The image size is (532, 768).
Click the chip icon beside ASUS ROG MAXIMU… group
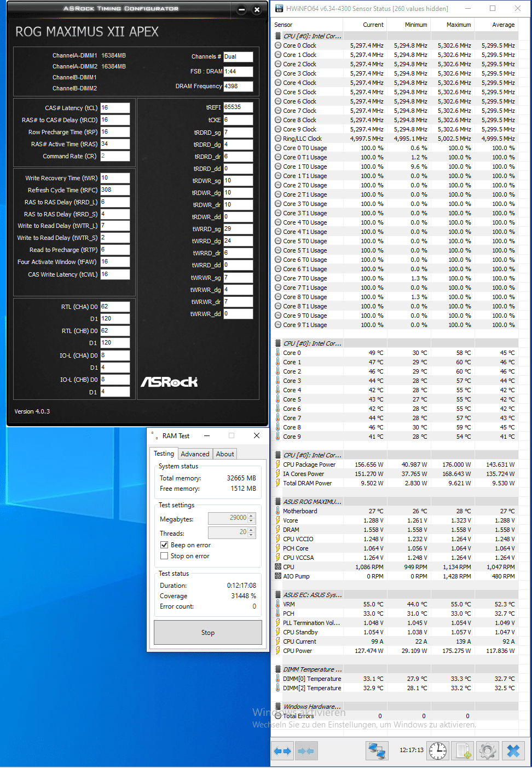click(278, 502)
